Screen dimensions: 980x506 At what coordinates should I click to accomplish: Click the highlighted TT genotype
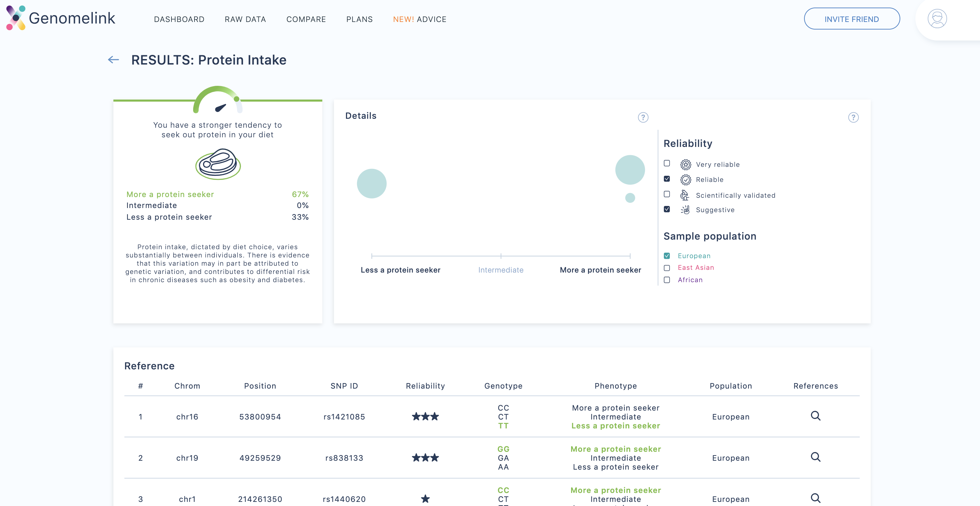point(503,426)
